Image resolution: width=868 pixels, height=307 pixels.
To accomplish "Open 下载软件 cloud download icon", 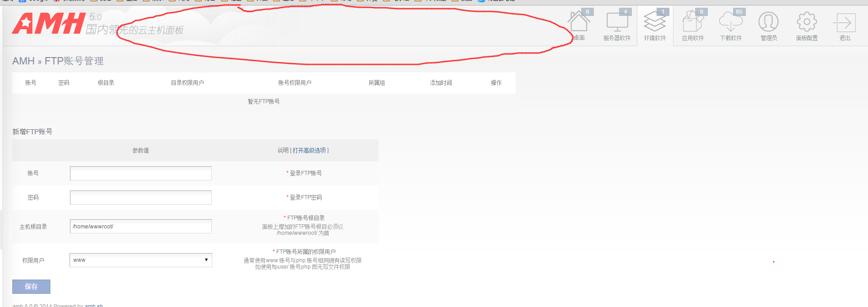I will [x=731, y=23].
